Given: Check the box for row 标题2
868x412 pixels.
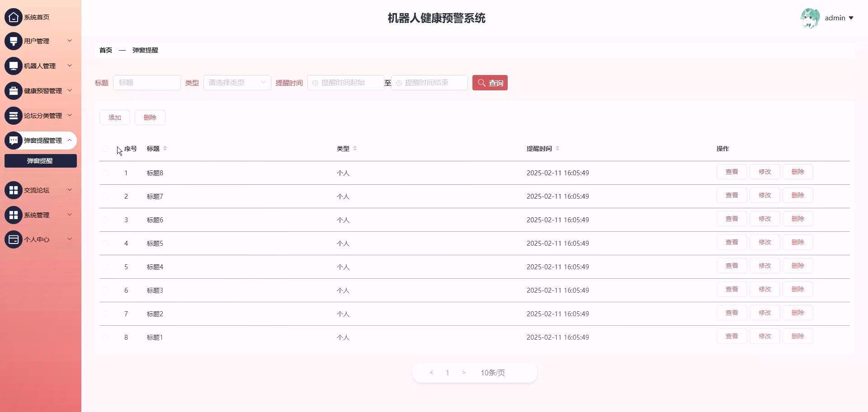Looking at the screenshot, I should pyautogui.click(x=105, y=314).
